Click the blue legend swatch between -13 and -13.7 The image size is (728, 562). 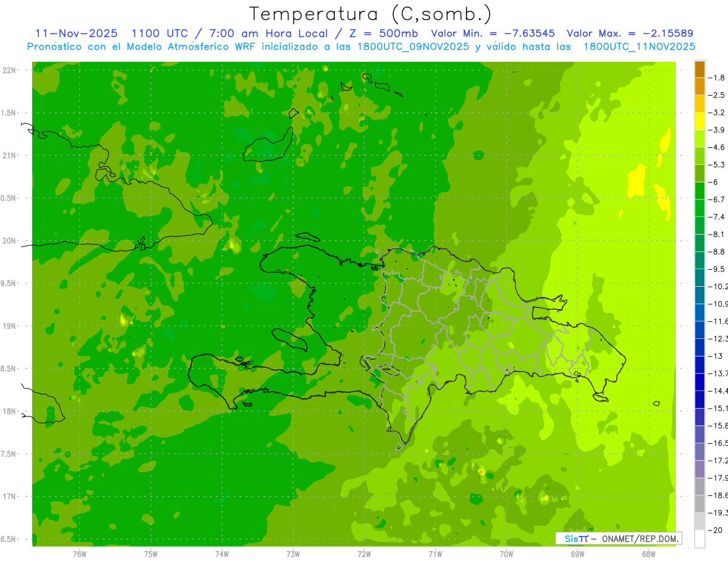pyautogui.click(x=699, y=364)
